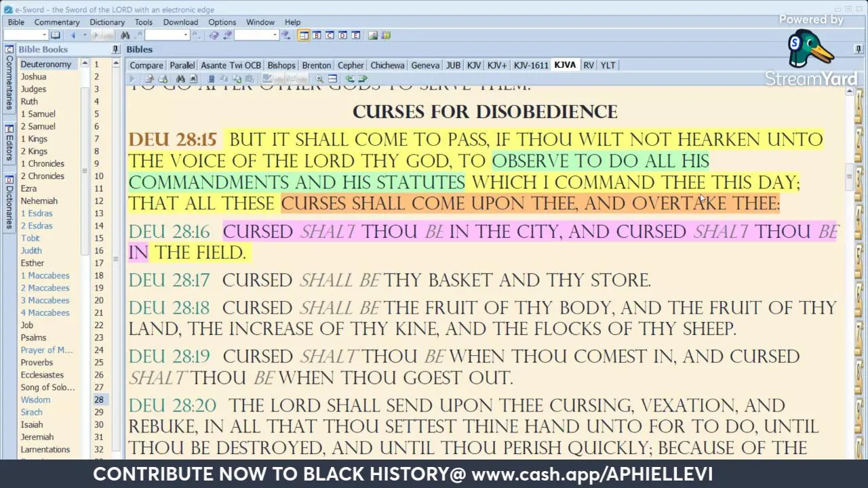
Task: Toggle the Bible view layout (B) icon
Action: (x=317, y=35)
